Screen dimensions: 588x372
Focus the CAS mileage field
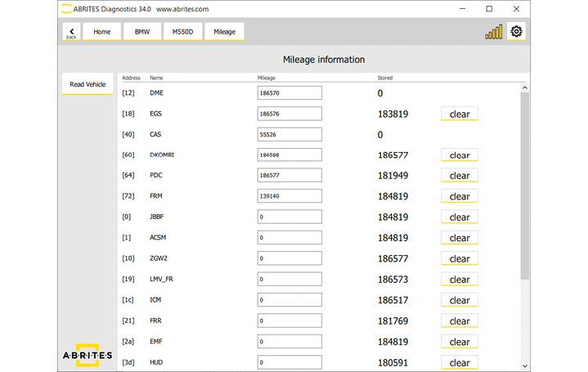click(290, 134)
